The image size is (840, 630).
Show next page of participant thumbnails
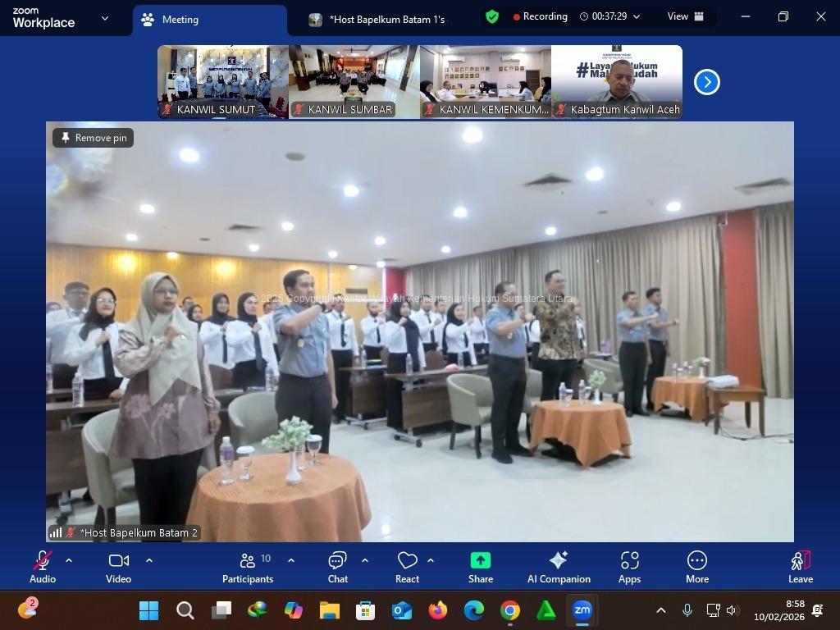[706, 82]
